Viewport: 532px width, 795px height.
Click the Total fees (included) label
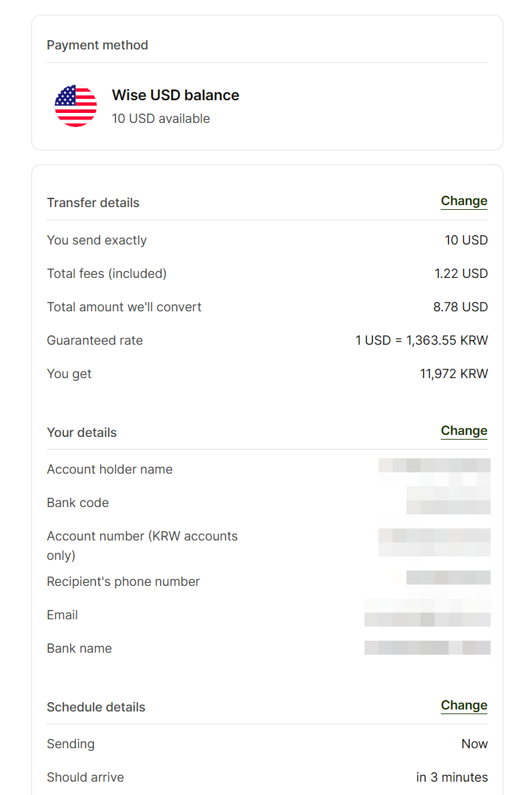(106, 274)
